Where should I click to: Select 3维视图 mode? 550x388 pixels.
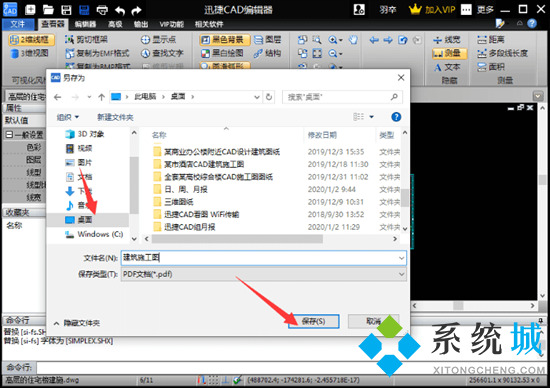29,53
